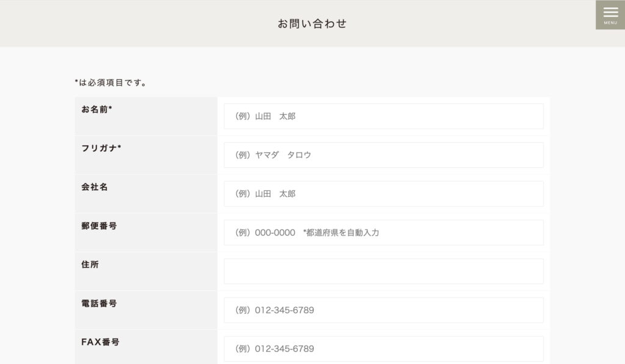Image resolution: width=625 pixels, height=364 pixels.
Task: Click into the フリガナ input field
Action: pyautogui.click(x=383, y=155)
